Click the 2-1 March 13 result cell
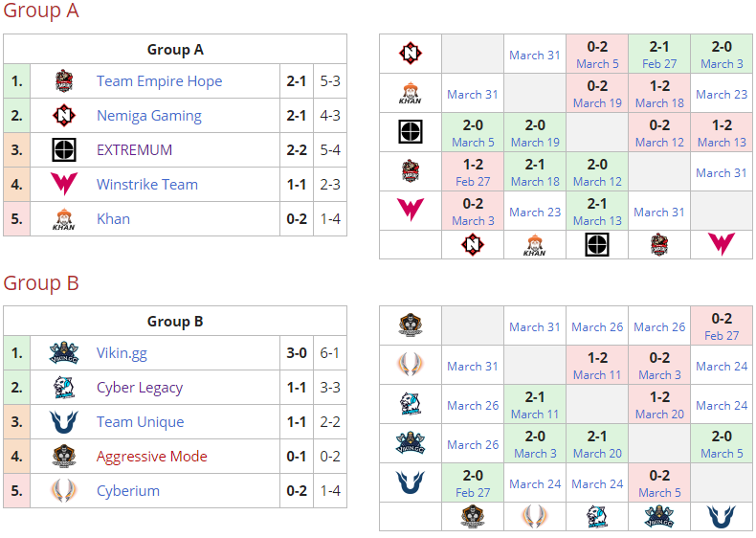 point(597,212)
